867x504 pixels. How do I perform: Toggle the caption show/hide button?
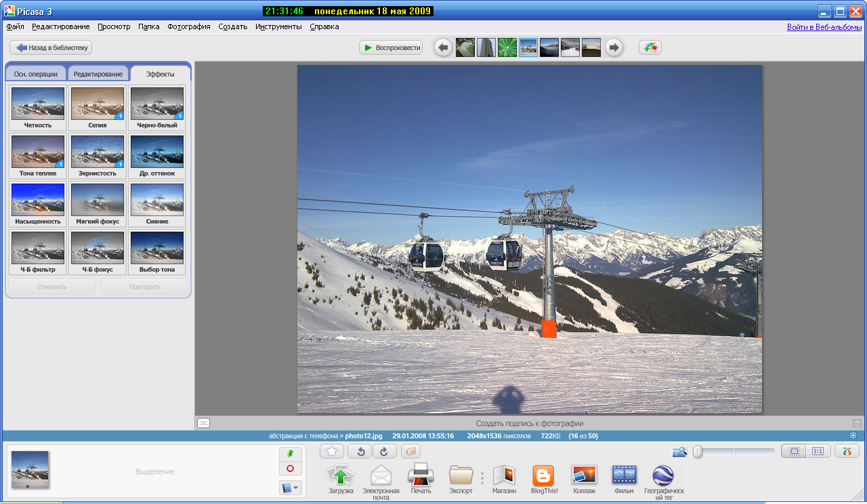click(x=204, y=423)
